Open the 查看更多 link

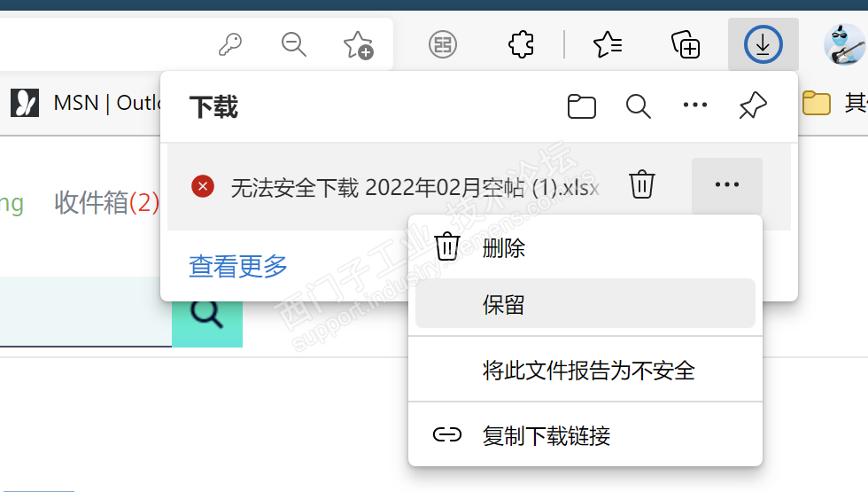point(238,267)
